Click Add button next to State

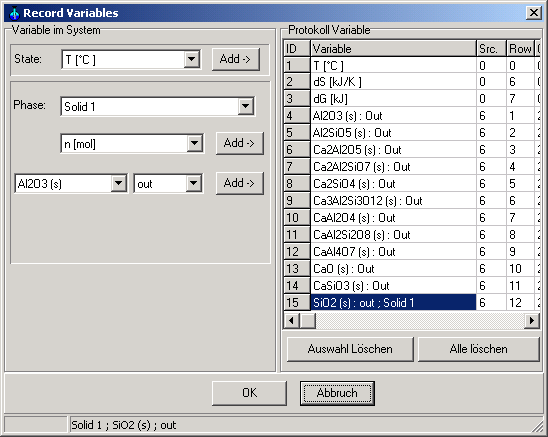pyautogui.click(x=236, y=59)
